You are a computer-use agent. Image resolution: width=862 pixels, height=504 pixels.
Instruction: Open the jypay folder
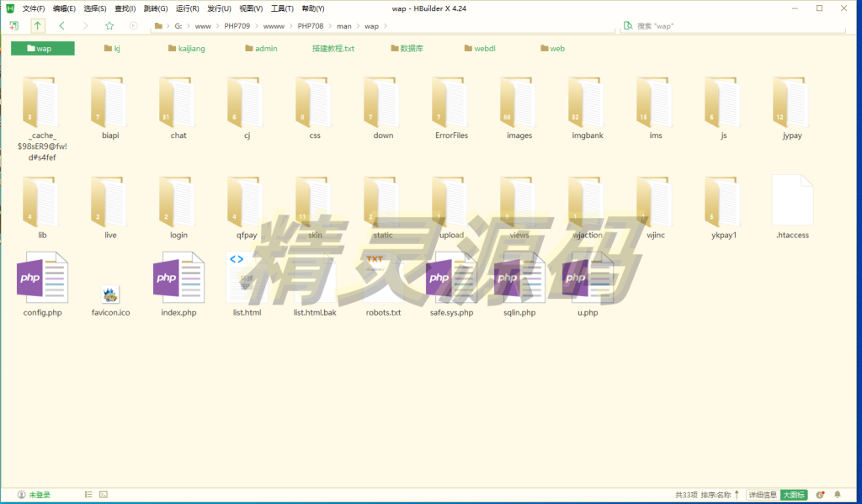pyautogui.click(x=792, y=109)
